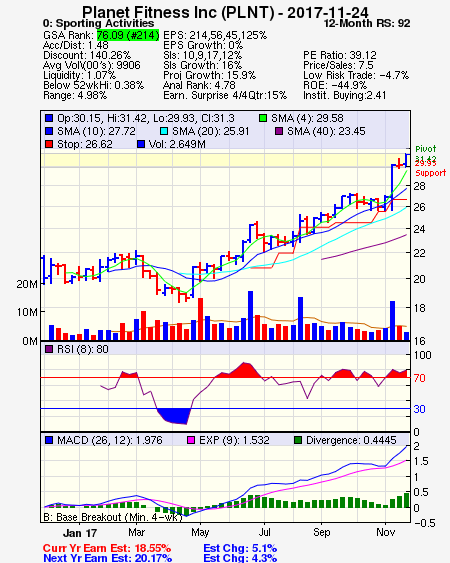
Task: Click the blue RSI level 30 label
Action: coord(419,409)
